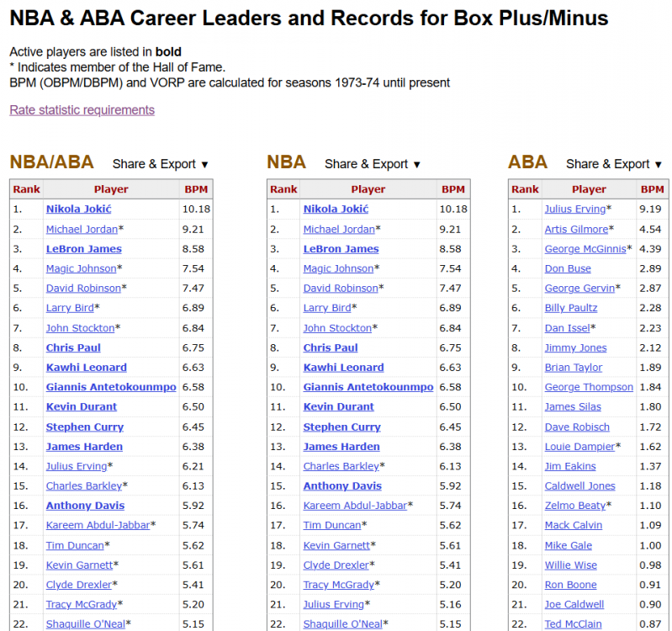Click Nikola Jokić in the NBA/ABA table

pos(78,209)
